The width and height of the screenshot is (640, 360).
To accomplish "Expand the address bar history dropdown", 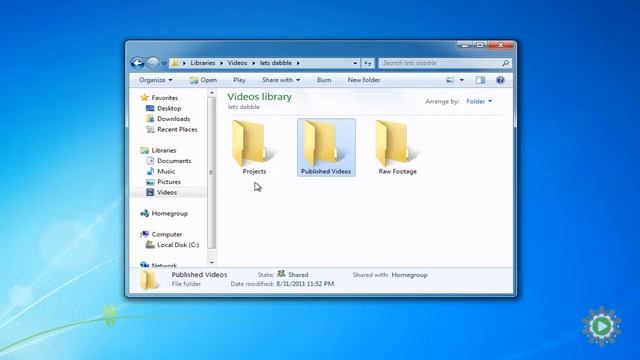I will 355,63.
